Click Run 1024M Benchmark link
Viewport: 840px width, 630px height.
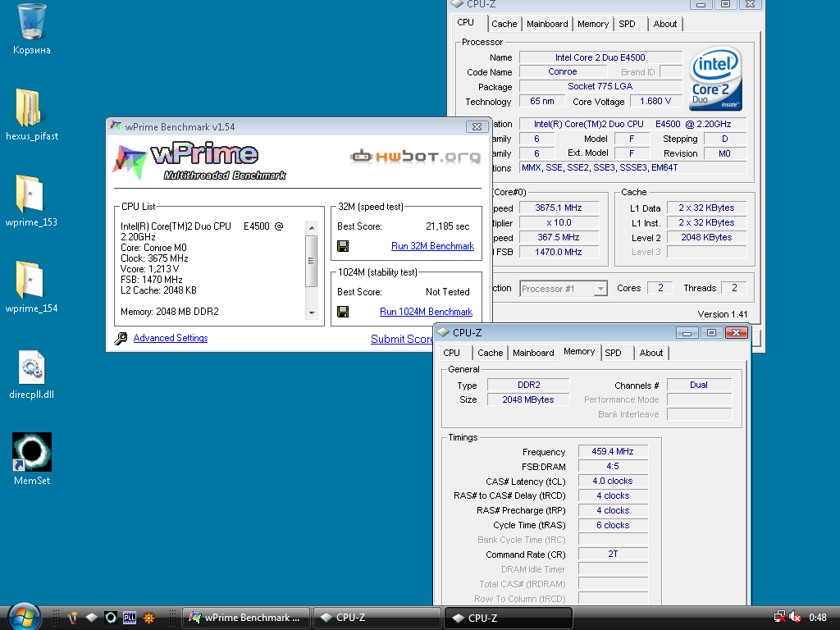pos(426,311)
